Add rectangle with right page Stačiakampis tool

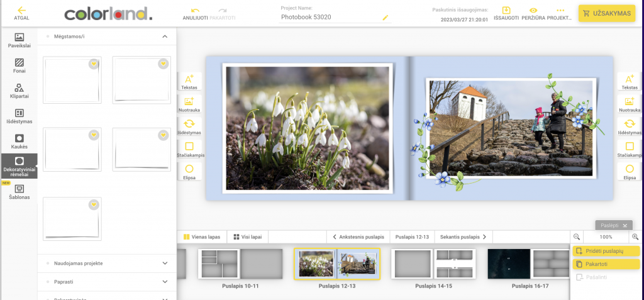coord(629,150)
